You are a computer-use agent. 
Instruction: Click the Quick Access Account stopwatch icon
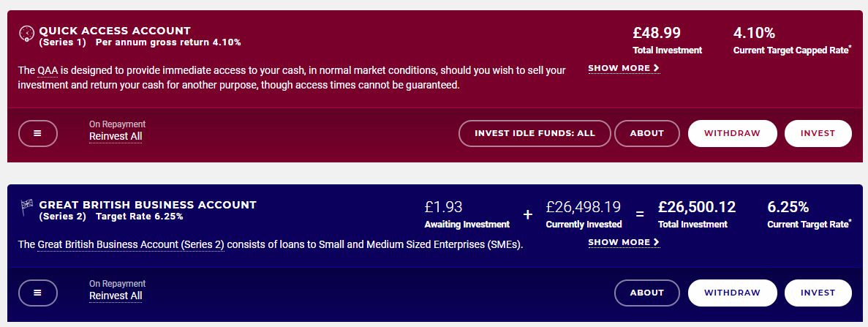point(26,33)
